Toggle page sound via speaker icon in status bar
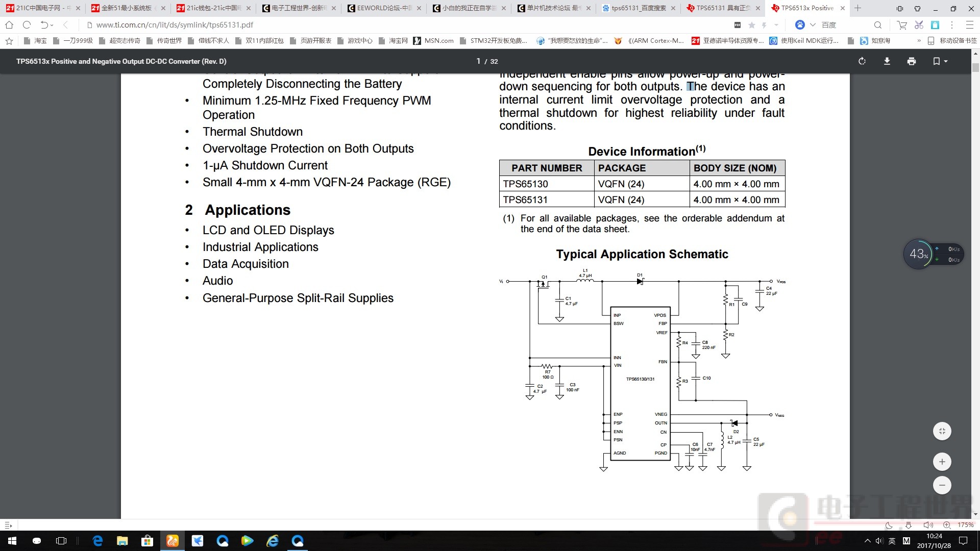Viewport: 980px width, 551px height. [x=928, y=525]
